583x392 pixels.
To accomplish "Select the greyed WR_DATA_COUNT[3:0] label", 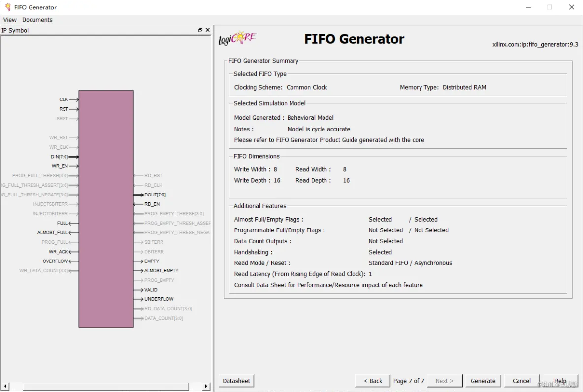I will coord(43,271).
